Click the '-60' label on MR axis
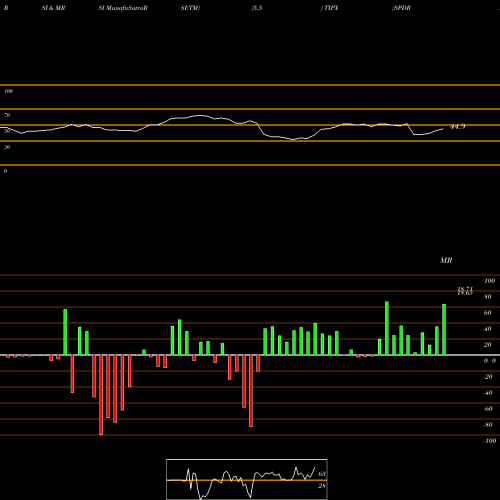Image resolution: width=500 pixels, height=500 pixels. [x=488, y=409]
